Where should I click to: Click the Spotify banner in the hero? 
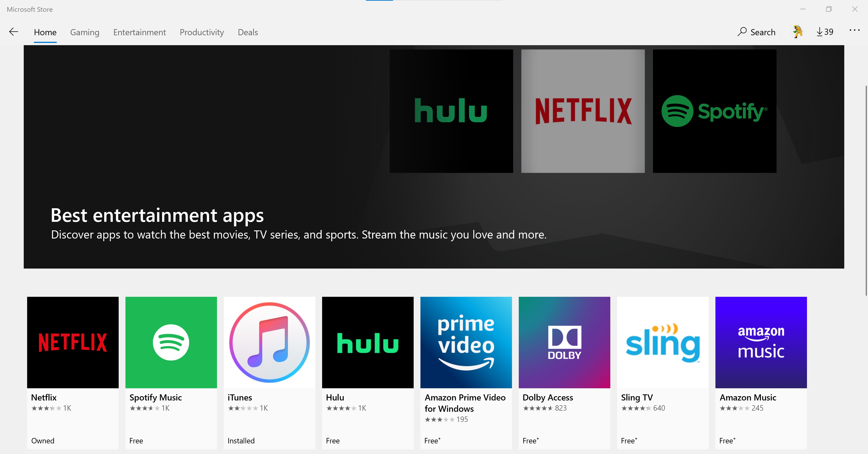click(715, 111)
